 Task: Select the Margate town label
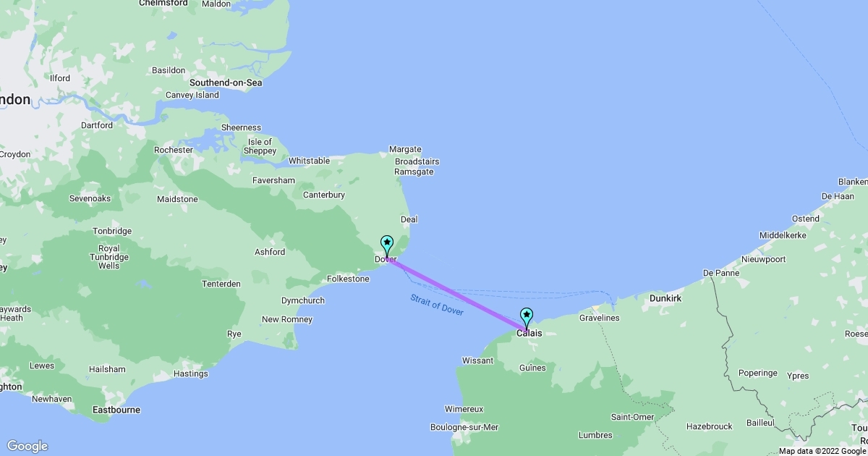405,149
